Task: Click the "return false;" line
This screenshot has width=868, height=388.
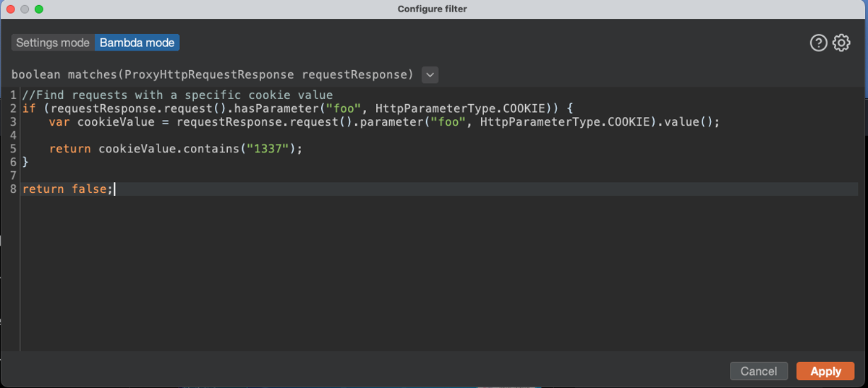Action: click(x=68, y=189)
